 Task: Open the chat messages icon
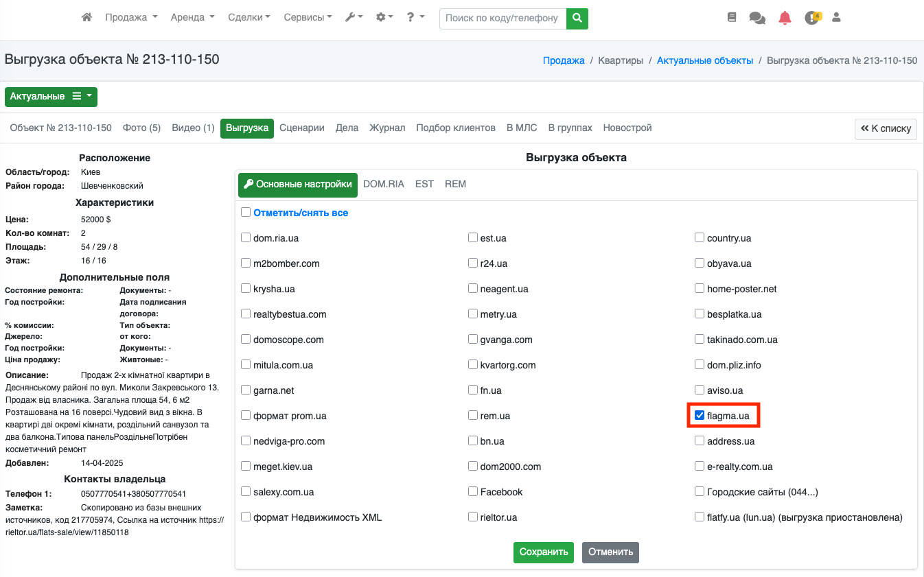[757, 18]
